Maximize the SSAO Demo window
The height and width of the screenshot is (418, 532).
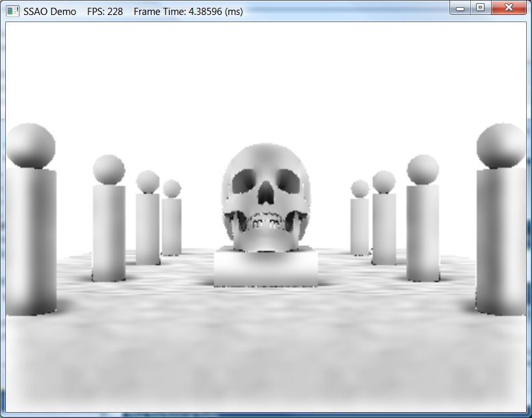point(480,8)
